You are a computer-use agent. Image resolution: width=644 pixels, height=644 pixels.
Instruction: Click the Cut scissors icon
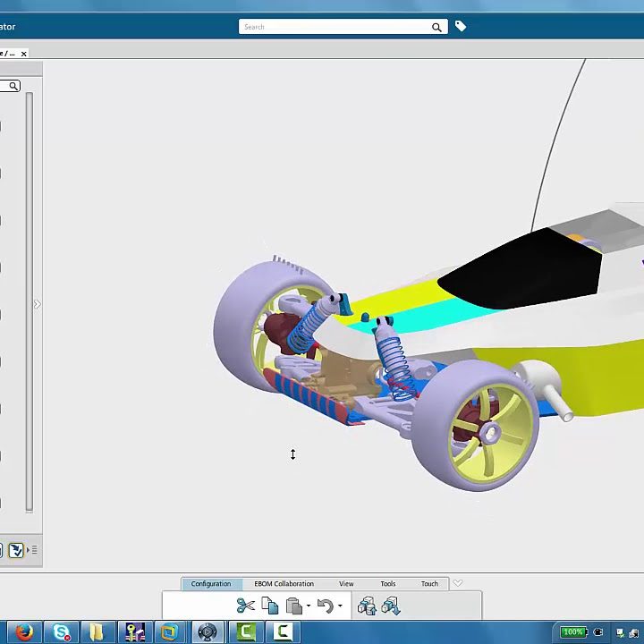(x=245, y=606)
